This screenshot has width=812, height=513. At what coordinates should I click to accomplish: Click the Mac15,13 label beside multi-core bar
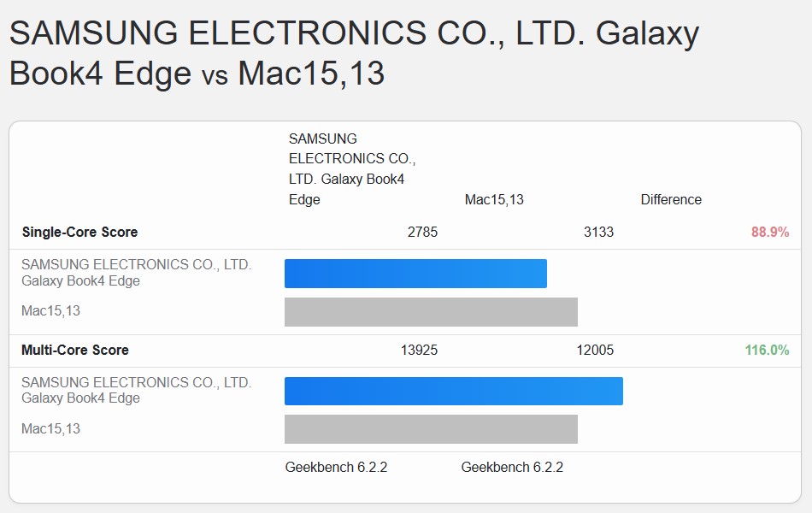[50, 428]
